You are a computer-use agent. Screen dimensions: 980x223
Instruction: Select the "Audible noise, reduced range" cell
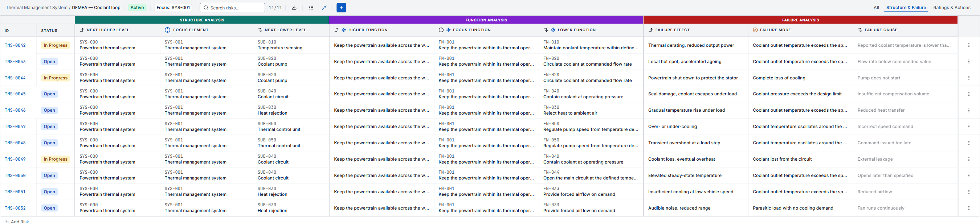click(696, 208)
